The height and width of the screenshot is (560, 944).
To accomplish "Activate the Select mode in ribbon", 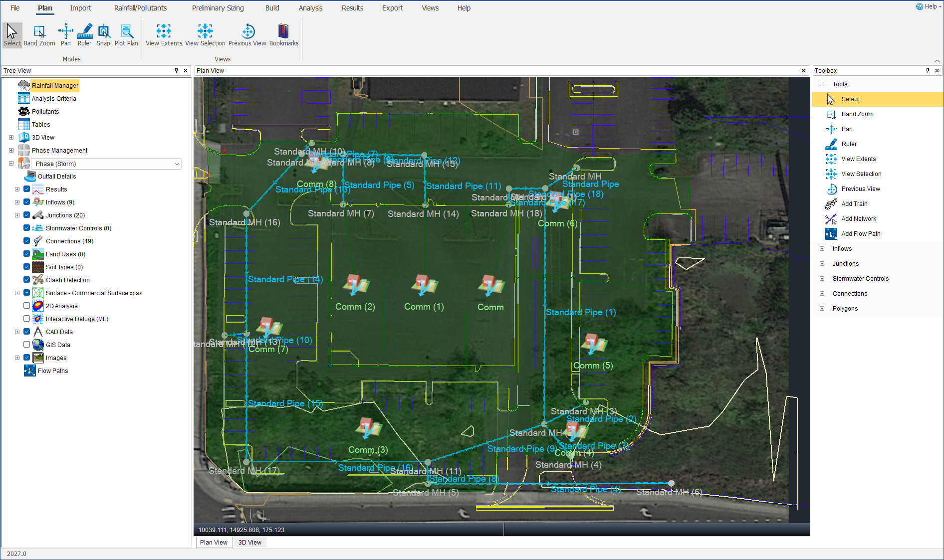I will 12,35.
